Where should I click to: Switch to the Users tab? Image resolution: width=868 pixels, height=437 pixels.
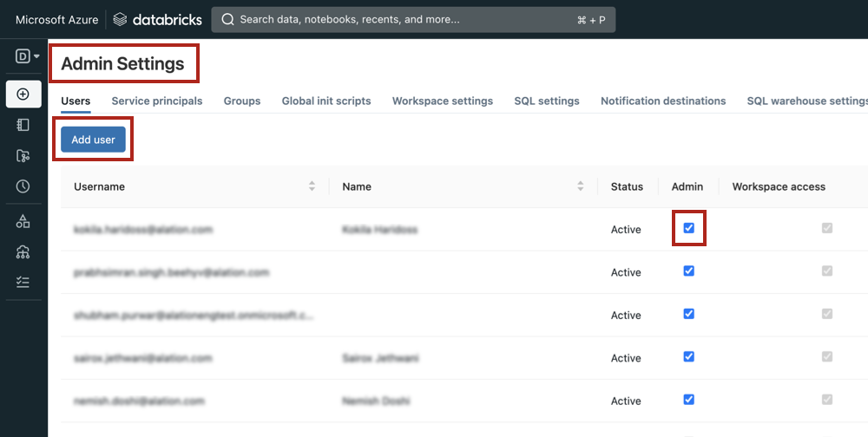pyautogui.click(x=76, y=101)
